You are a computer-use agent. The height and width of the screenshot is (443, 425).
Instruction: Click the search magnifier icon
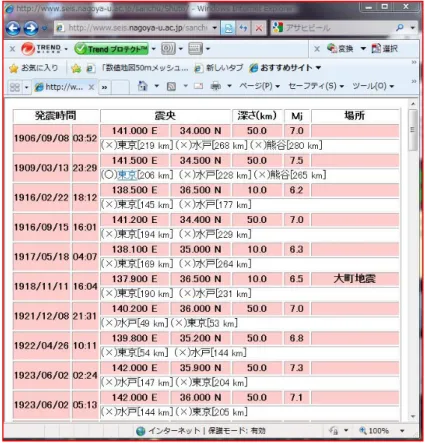400,28
